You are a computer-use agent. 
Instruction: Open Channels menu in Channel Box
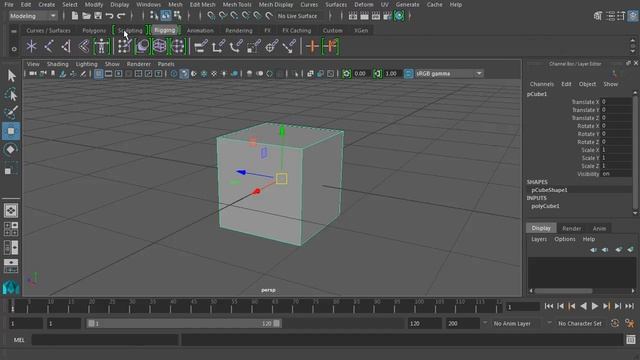click(x=542, y=84)
